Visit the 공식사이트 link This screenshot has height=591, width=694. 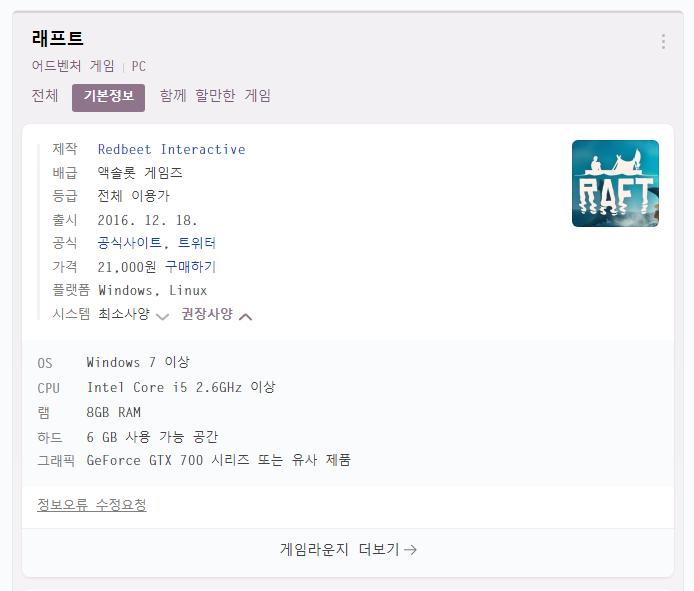[130, 243]
